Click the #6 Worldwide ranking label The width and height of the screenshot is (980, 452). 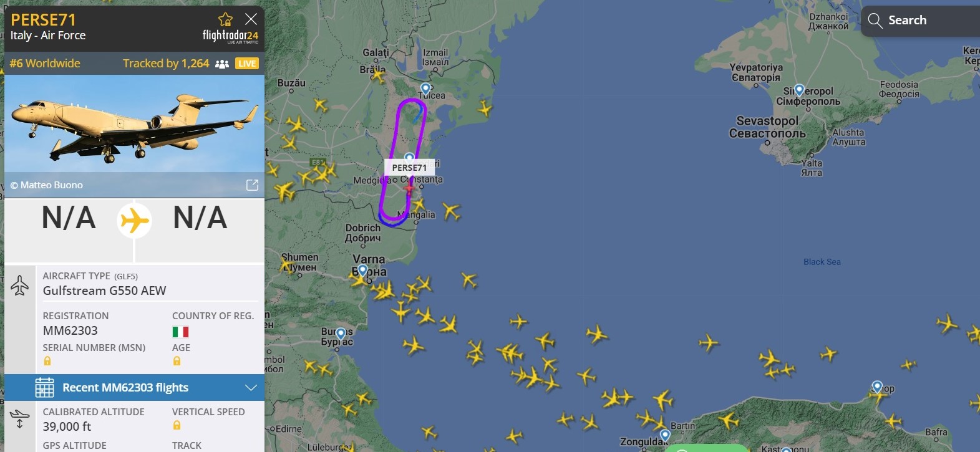click(45, 64)
